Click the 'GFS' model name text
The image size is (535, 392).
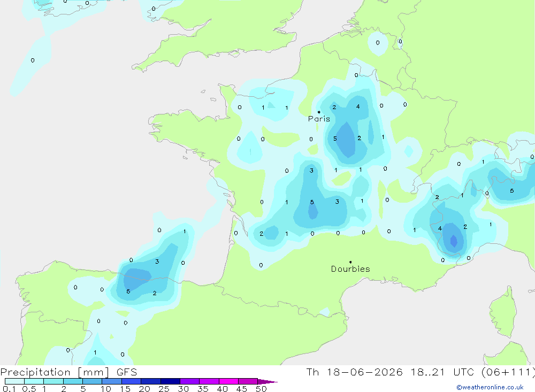(127, 372)
